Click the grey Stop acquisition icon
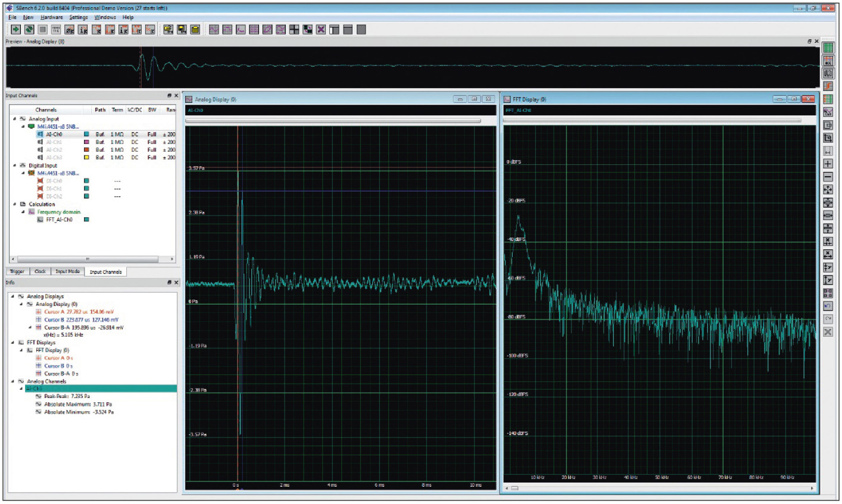Screen dimensions: 842x504 click(x=43, y=29)
